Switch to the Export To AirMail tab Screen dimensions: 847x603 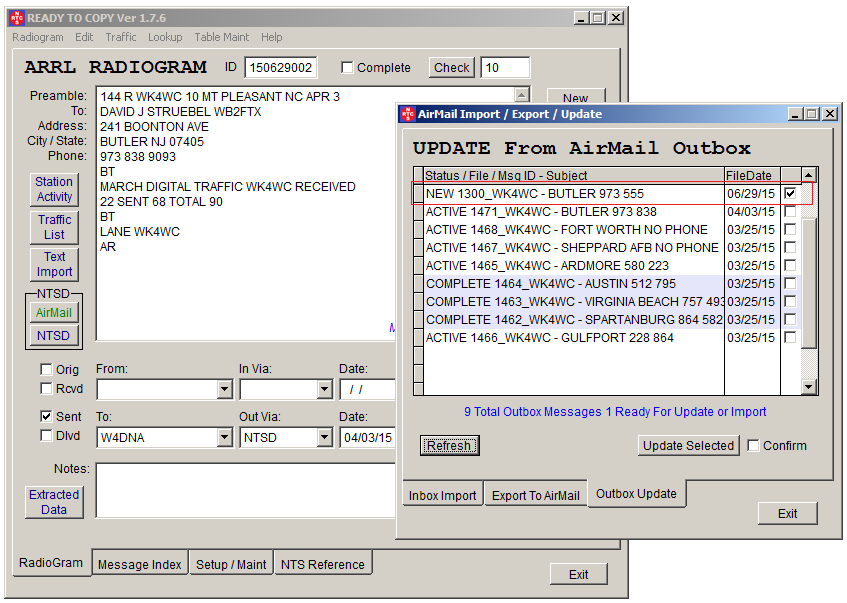pyautogui.click(x=535, y=495)
